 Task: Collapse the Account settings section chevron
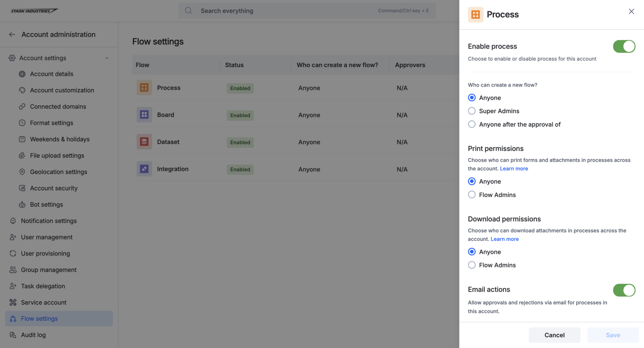tap(107, 58)
